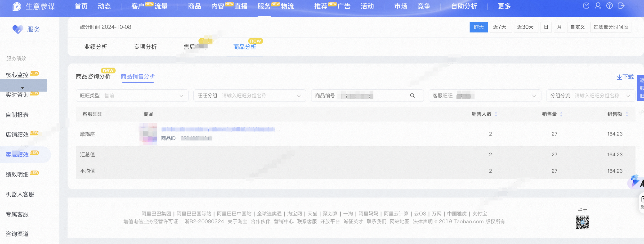The image size is (644, 244).
Task: Select 月 time granularity button
Action: pyautogui.click(x=559, y=27)
